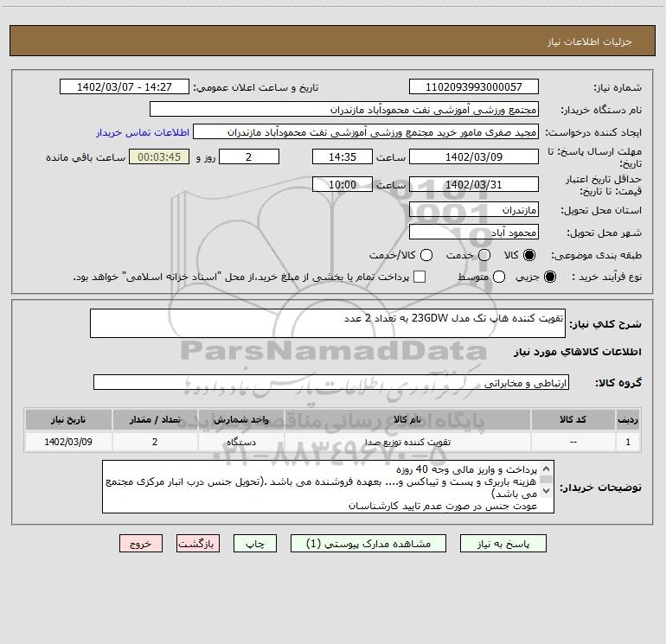Click the need date cell 1402/03/09 in table

[68, 442]
